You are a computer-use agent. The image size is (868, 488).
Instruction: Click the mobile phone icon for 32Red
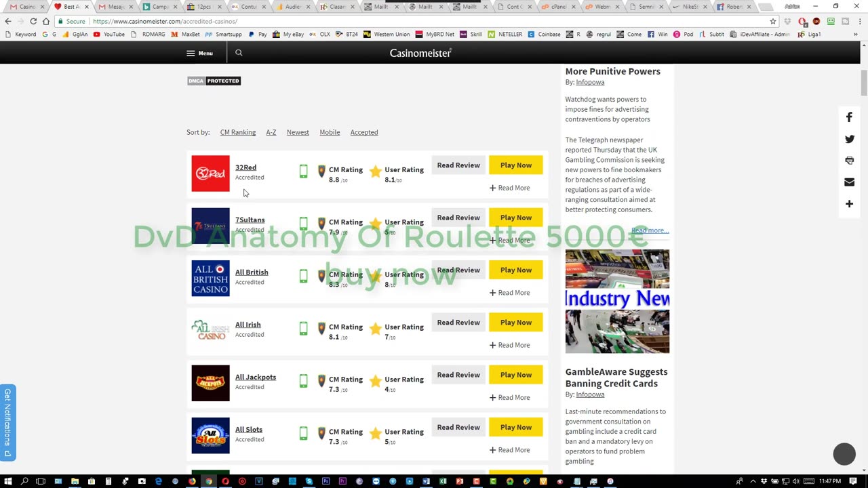coord(303,172)
